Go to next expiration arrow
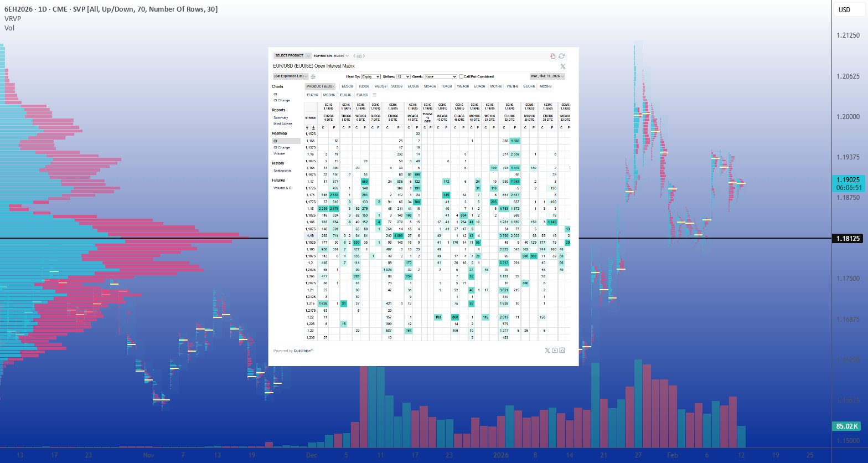 [x=365, y=56]
